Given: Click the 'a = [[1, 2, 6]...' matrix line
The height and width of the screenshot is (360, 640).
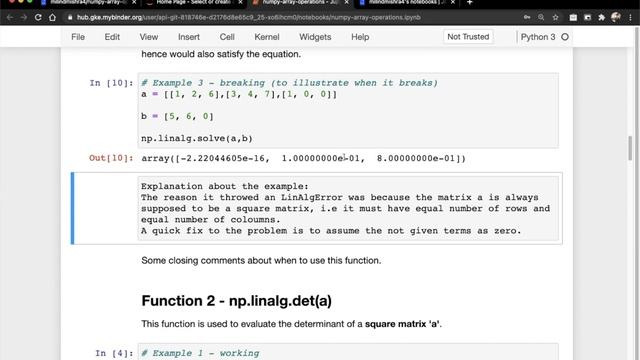Looking at the screenshot, I should click(239, 94).
